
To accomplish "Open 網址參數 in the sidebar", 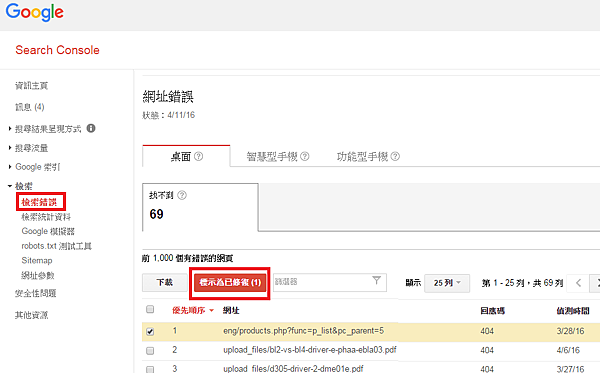I will [38, 275].
